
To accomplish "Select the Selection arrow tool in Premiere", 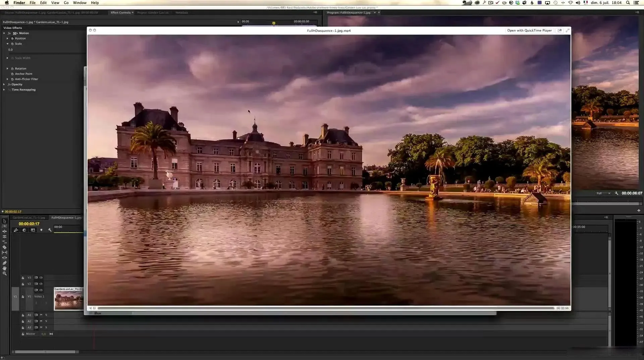I will (x=4, y=221).
